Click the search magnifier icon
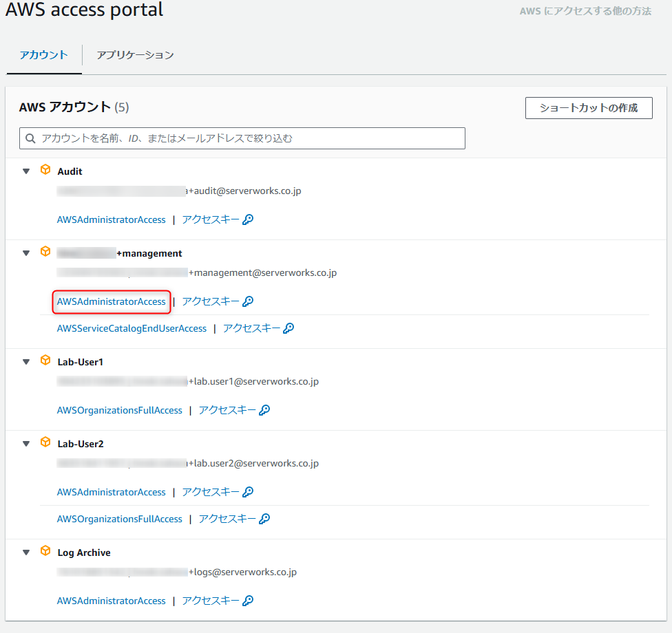This screenshot has width=672, height=633. 30,138
